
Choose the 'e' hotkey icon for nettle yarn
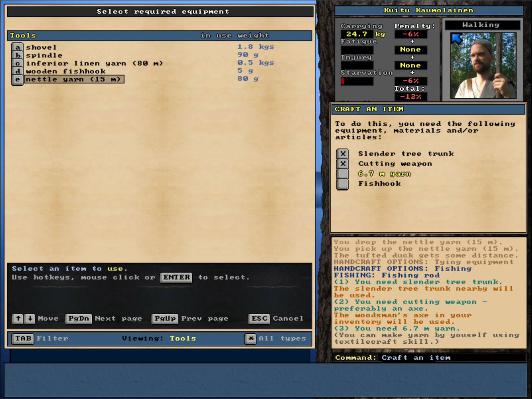click(17, 80)
